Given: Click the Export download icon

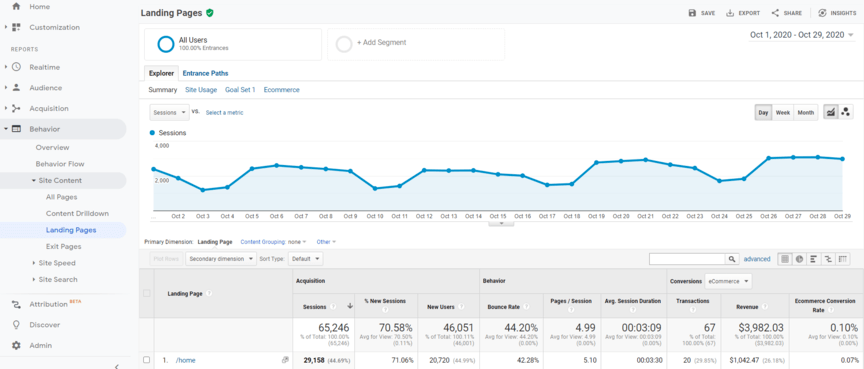Looking at the screenshot, I should tap(730, 13).
